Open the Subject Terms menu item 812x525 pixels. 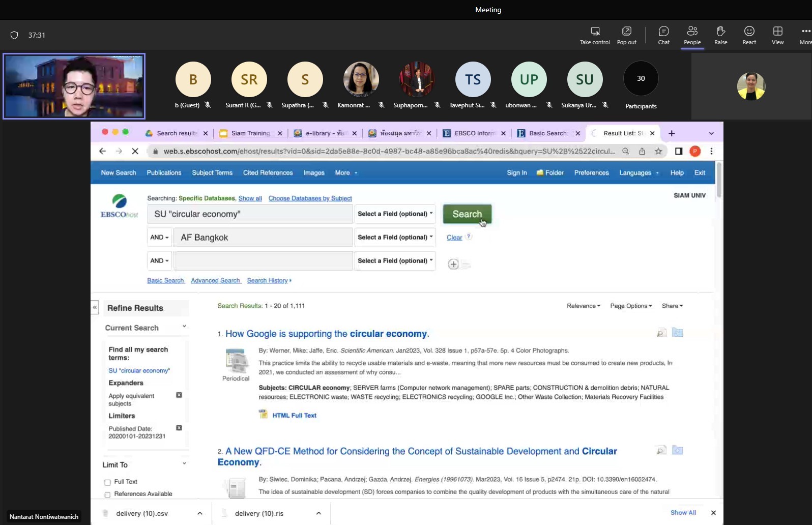[212, 173]
